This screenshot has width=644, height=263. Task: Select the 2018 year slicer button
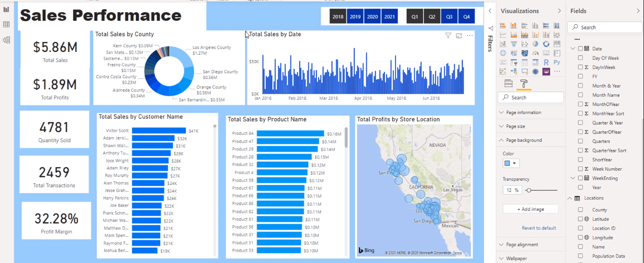pyautogui.click(x=338, y=17)
